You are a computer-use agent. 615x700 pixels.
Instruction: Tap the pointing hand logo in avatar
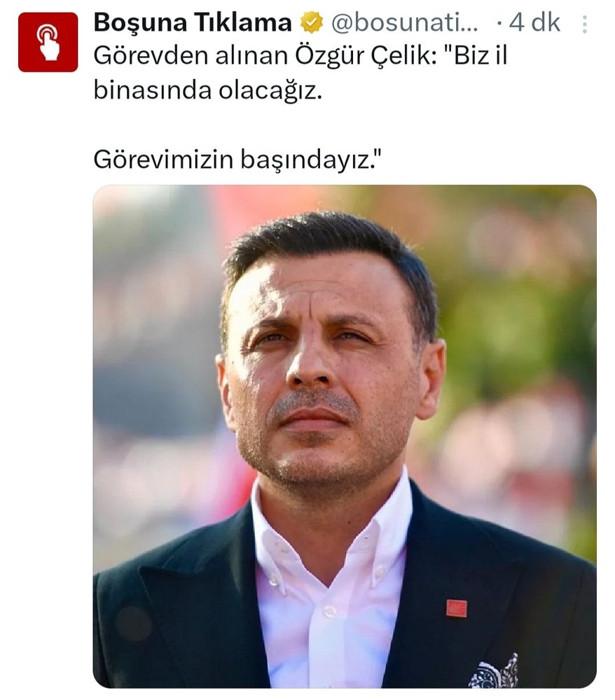(48, 42)
